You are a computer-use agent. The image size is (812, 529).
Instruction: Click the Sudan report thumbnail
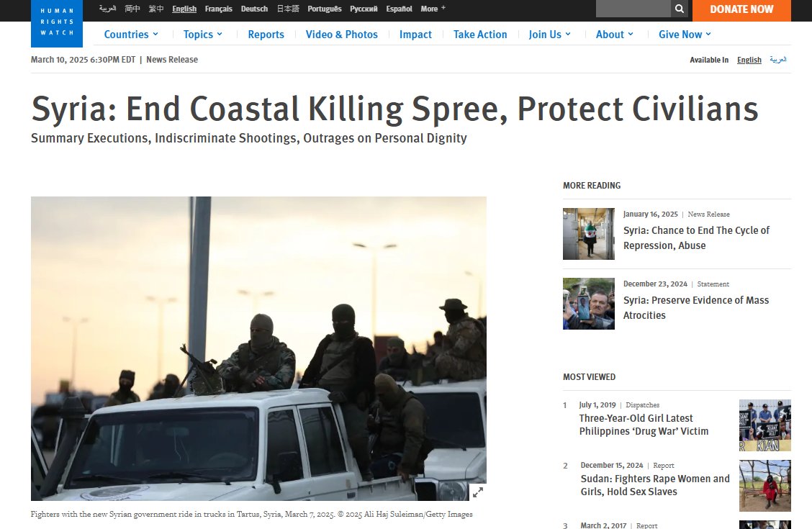[765, 486]
